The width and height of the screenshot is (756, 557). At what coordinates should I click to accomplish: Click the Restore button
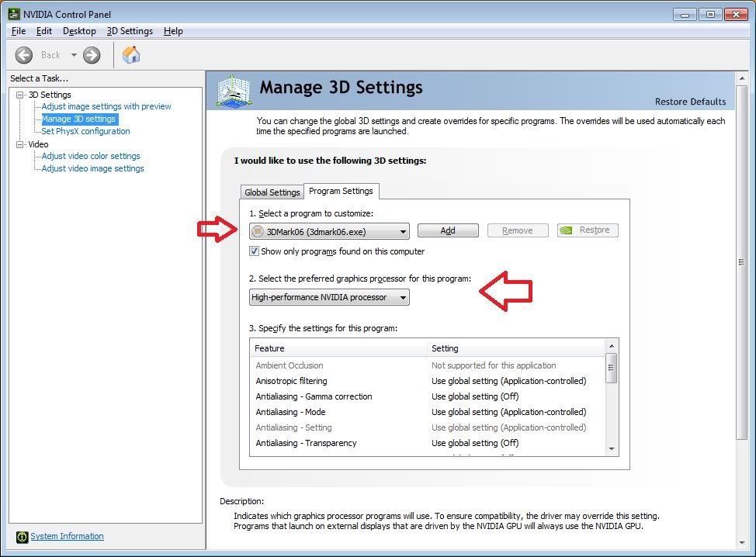pos(588,230)
